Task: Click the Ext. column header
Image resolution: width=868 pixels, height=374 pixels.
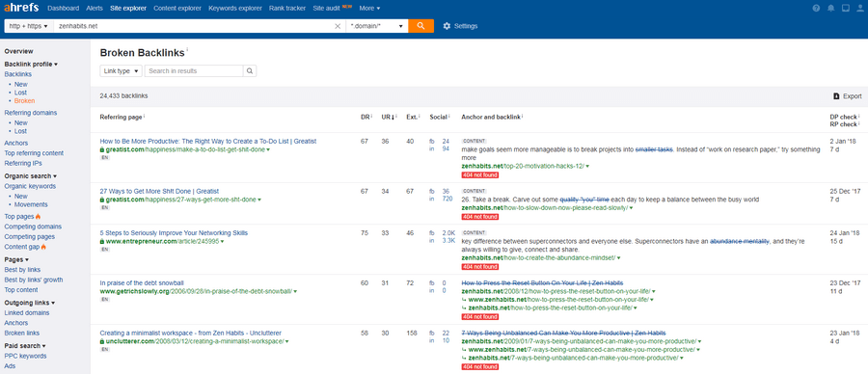Action: coord(413,117)
